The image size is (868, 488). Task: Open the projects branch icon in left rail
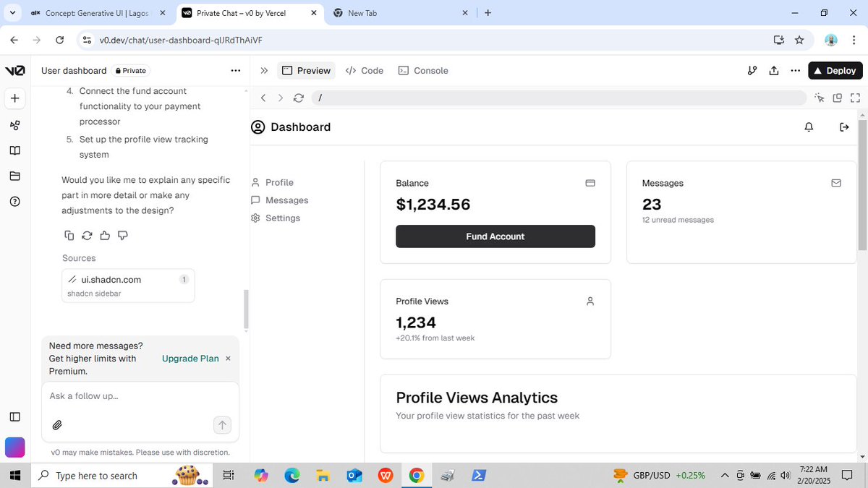point(14,125)
